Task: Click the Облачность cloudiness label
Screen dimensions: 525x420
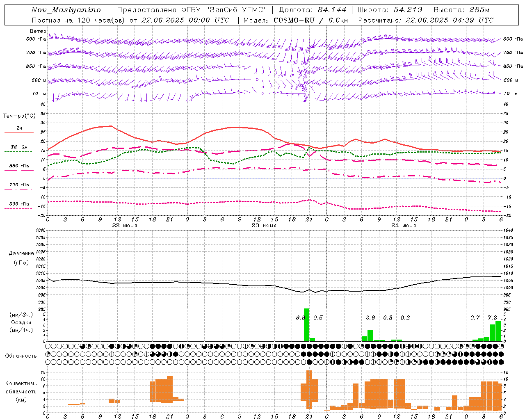Action: tap(21, 356)
